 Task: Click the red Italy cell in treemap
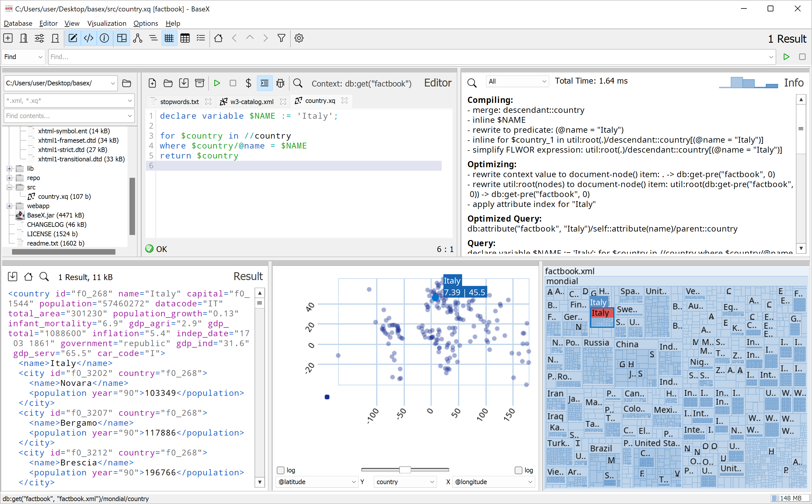click(602, 317)
